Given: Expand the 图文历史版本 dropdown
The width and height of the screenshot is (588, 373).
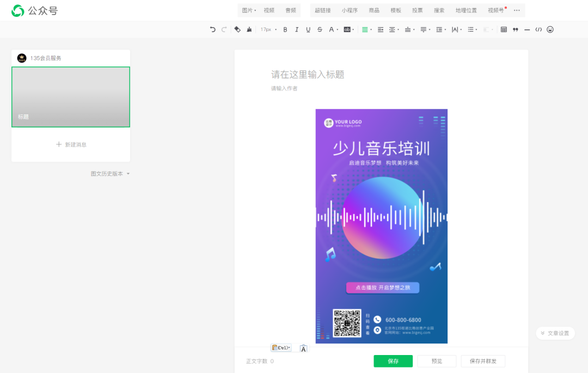Looking at the screenshot, I should (110, 174).
